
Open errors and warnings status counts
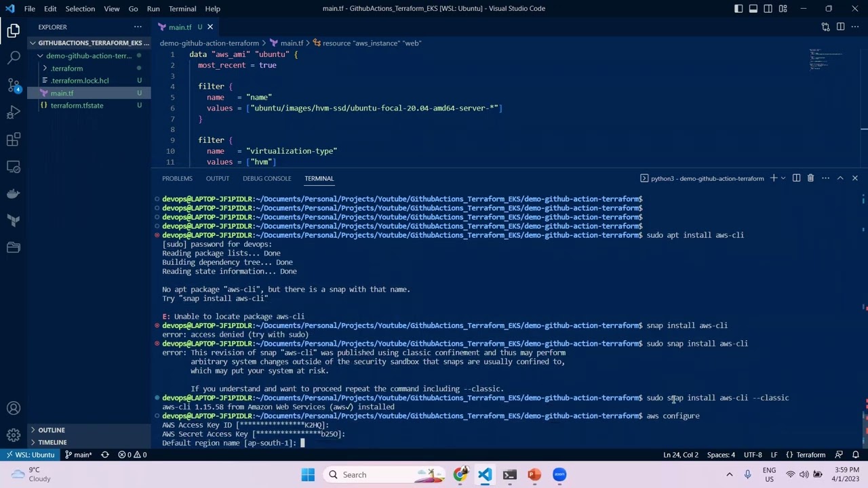point(132,455)
